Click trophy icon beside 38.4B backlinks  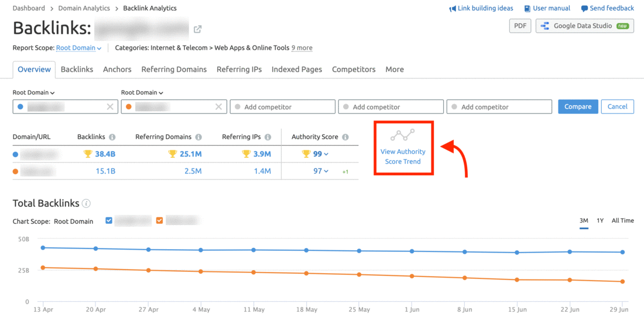87,154
